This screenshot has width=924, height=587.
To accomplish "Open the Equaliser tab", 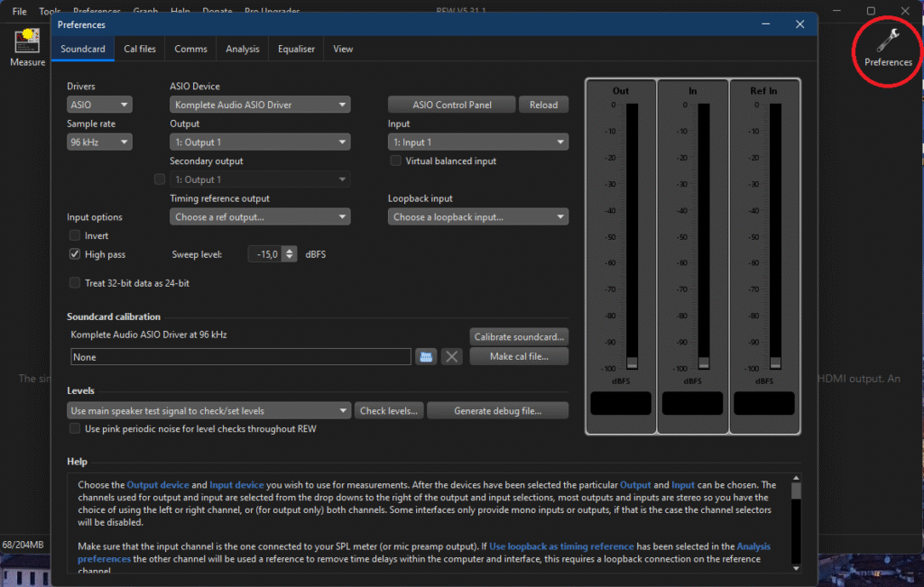I will click(295, 50).
